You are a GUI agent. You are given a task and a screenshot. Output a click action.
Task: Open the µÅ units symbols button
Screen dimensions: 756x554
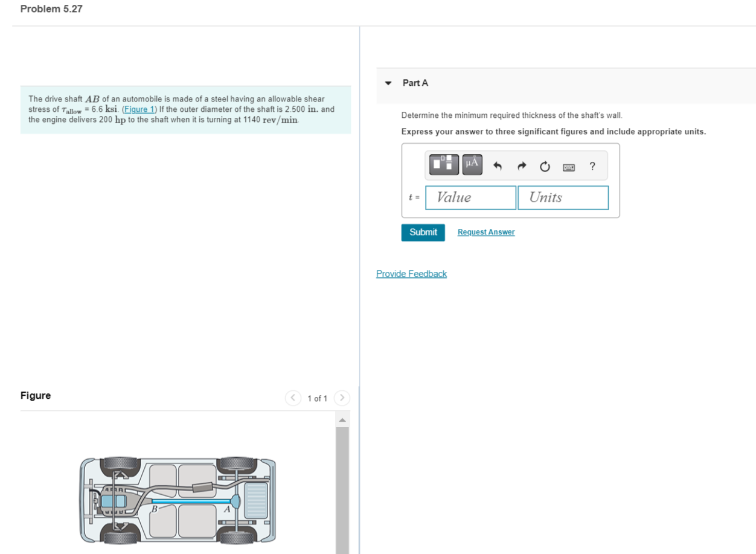pos(472,165)
